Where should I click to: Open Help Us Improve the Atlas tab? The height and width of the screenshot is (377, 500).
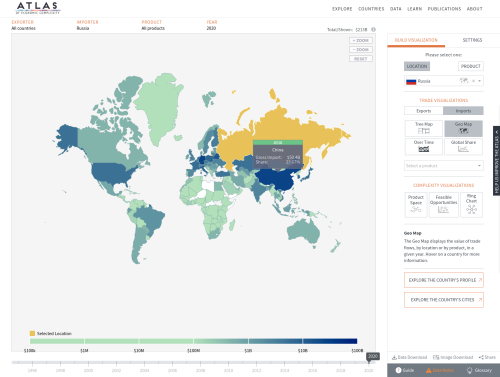(496, 161)
